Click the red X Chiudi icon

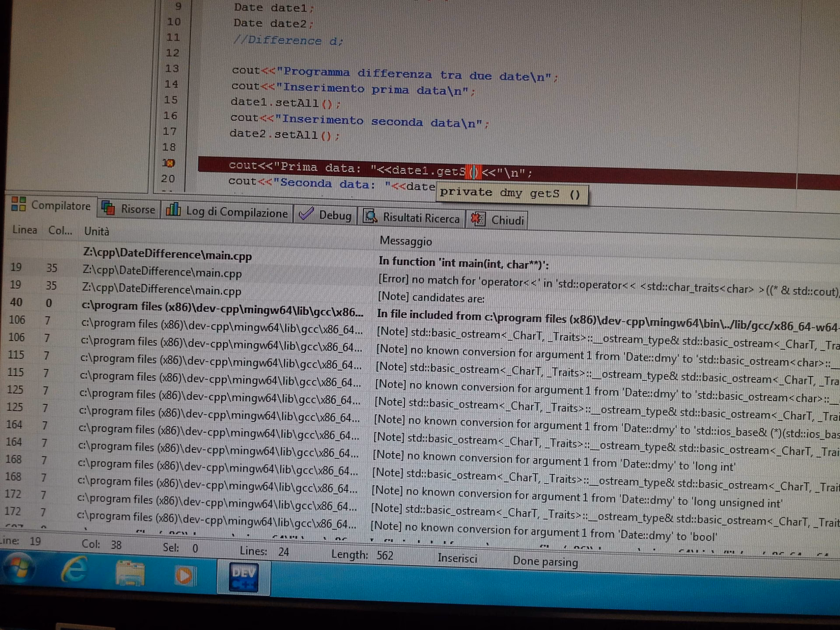[477, 219]
